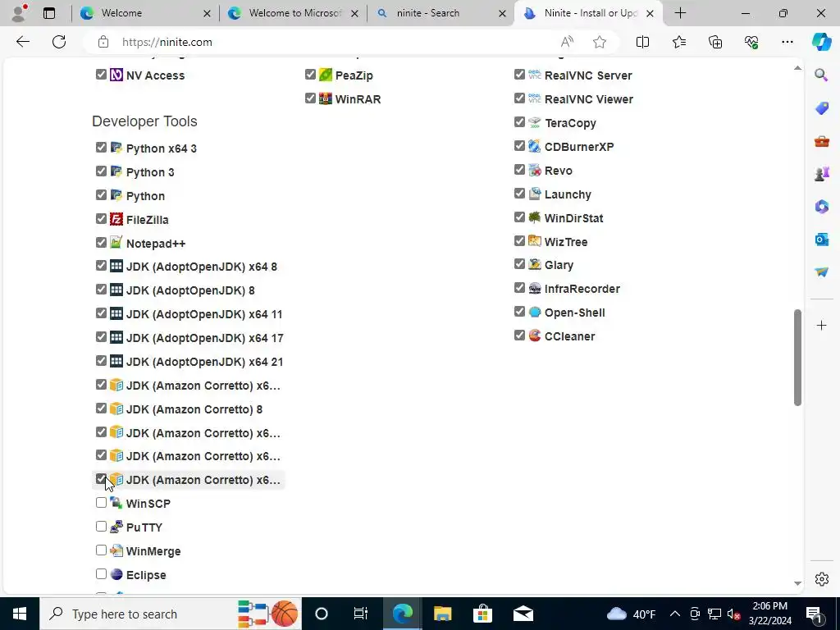Uncheck JDK (Amazon Corretto) 8 checkbox

pos(101,409)
